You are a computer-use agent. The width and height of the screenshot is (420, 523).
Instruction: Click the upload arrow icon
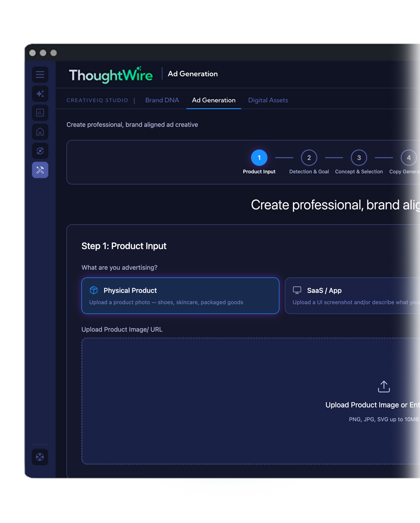(x=384, y=386)
